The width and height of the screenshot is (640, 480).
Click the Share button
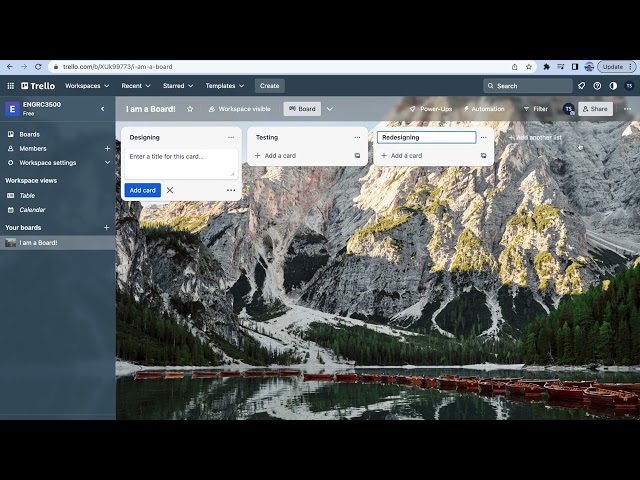tap(595, 109)
